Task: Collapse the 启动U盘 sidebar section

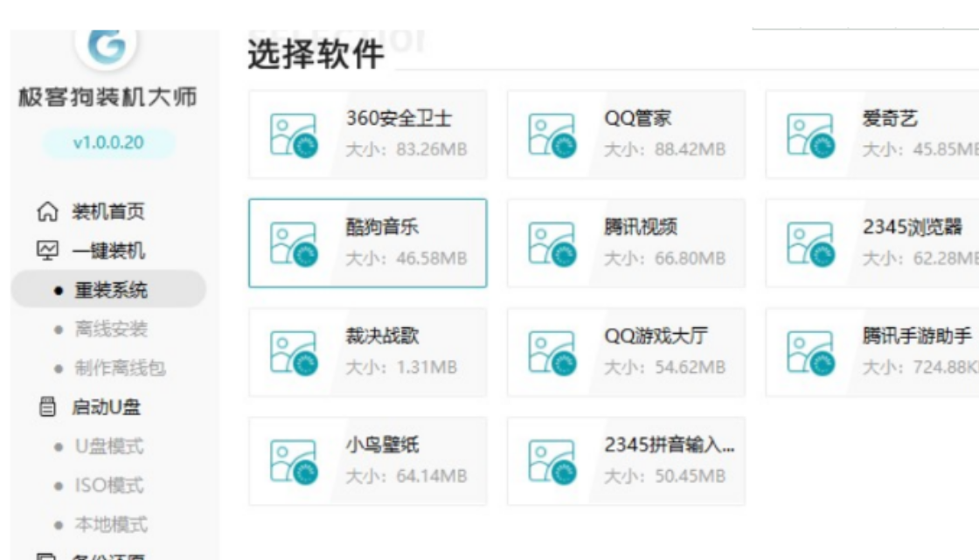Action: click(x=105, y=407)
